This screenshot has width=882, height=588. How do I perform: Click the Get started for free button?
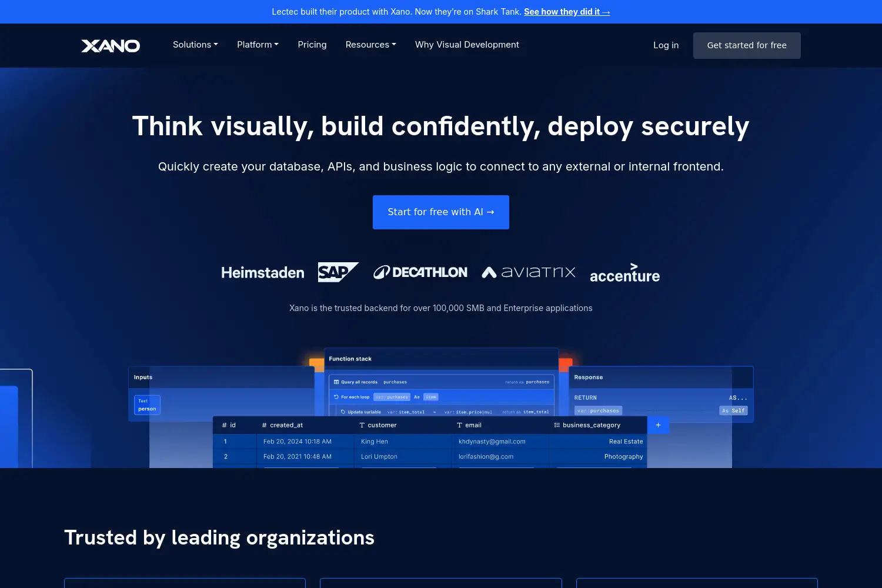[747, 45]
